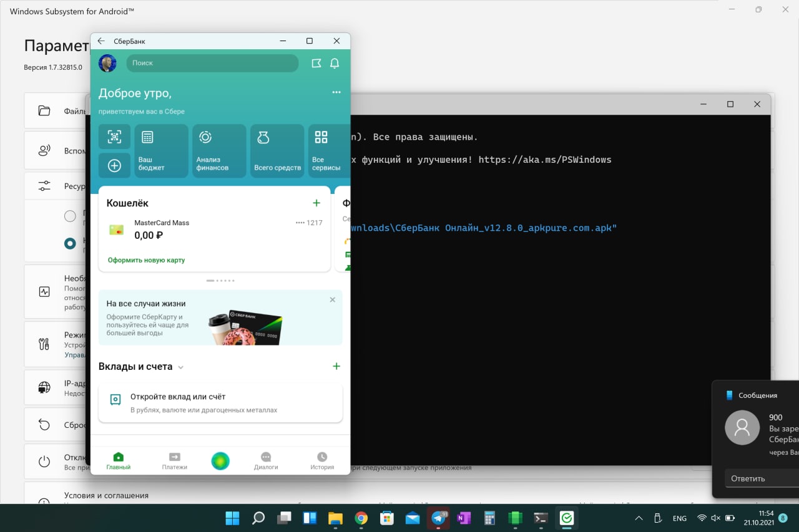
Task: Click the apk file path in the terminal
Action: point(484,228)
